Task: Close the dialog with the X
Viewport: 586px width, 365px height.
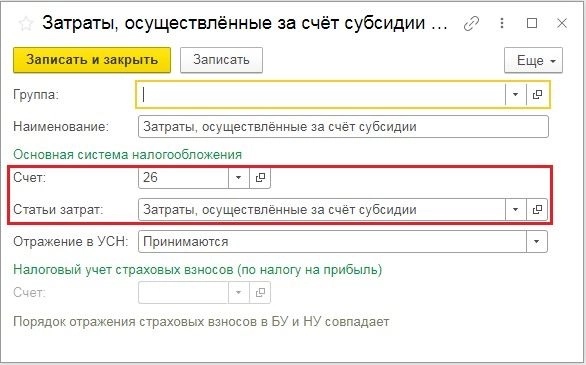Action: [562, 24]
